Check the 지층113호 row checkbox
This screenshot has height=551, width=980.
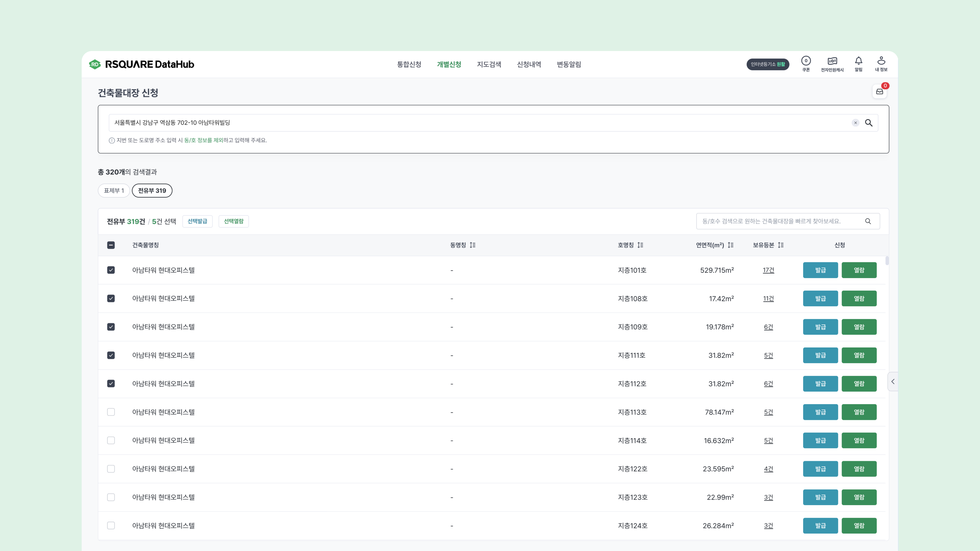pos(111,412)
